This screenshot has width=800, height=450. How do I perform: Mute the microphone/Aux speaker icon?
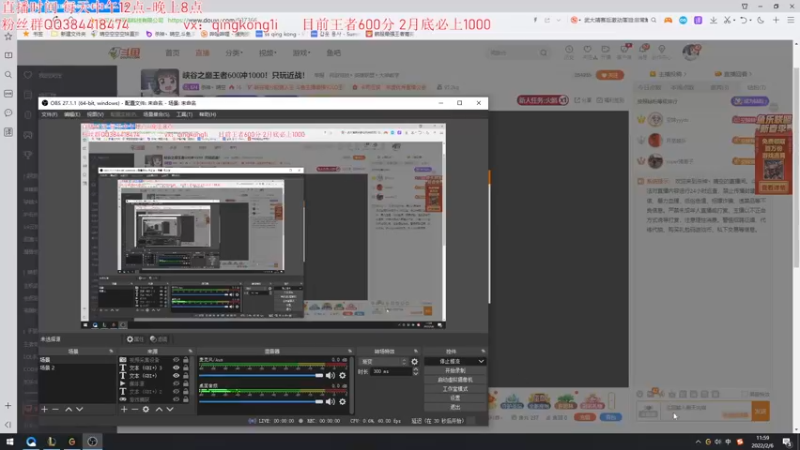pos(331,376)
